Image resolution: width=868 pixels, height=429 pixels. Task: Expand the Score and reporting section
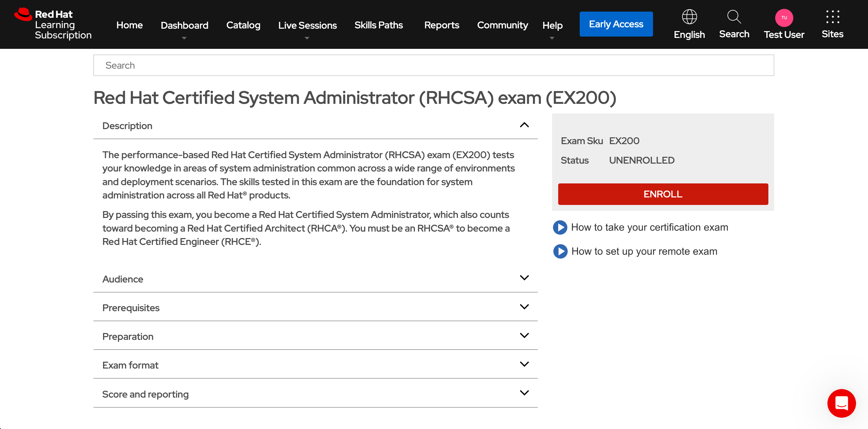click(x=524, y=392)
